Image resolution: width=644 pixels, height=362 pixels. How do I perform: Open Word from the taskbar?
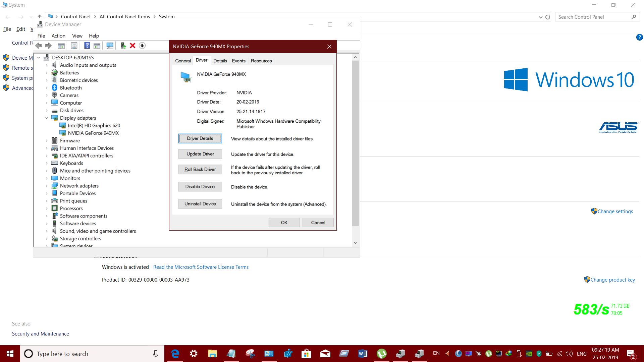coord(363,354)
